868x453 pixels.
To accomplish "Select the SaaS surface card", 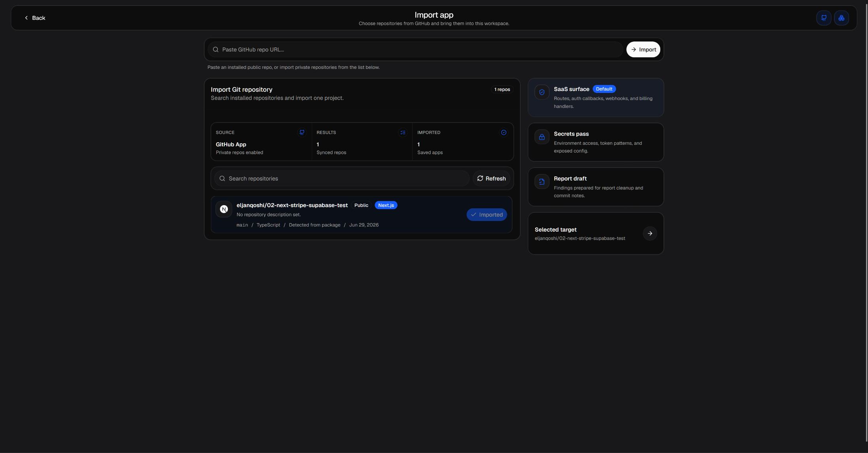I will 596,98.
